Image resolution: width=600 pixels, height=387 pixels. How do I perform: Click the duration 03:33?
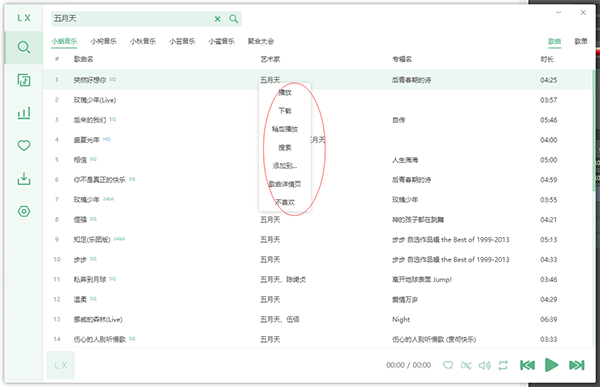click(548, 339)
